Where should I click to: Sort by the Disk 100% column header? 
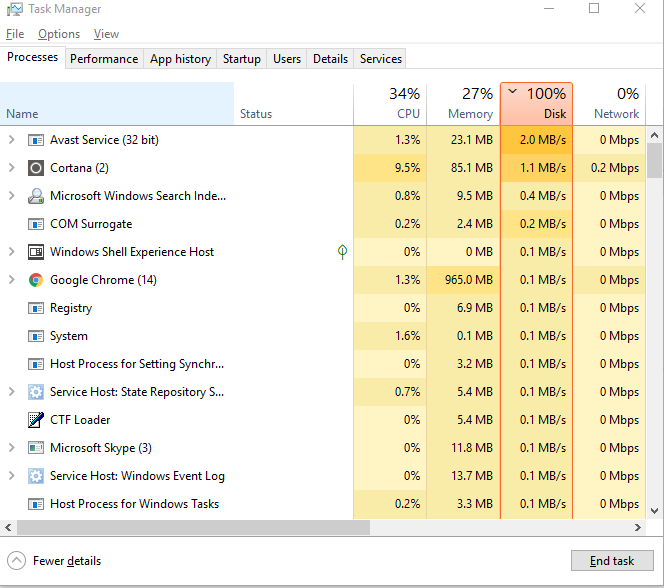point(537,104)
